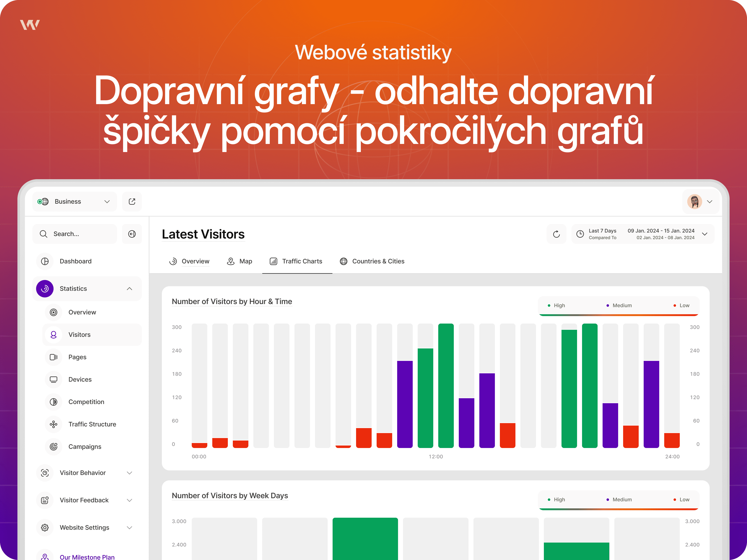Screen dimensions: 747x560
Task: Click the Overview target icon in the sidebar
Action: 53,312
